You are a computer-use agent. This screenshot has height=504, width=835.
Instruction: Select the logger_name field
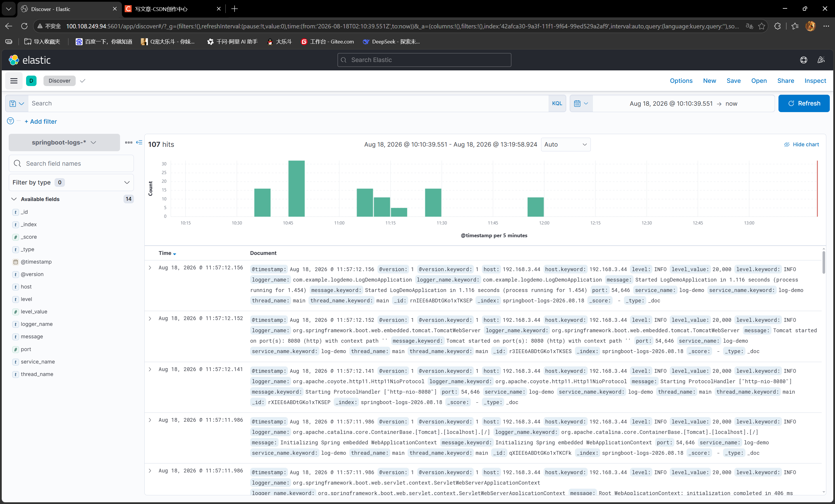37,324
